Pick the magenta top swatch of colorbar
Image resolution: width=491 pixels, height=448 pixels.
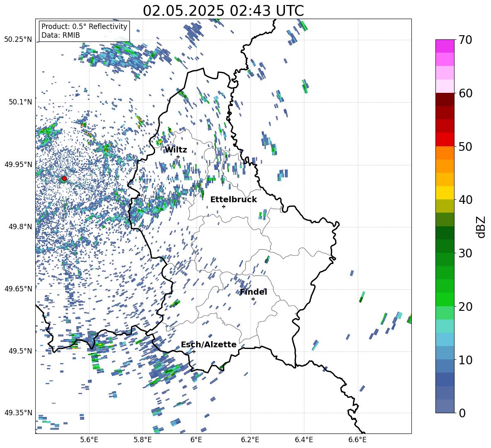(x=445, y=46)
